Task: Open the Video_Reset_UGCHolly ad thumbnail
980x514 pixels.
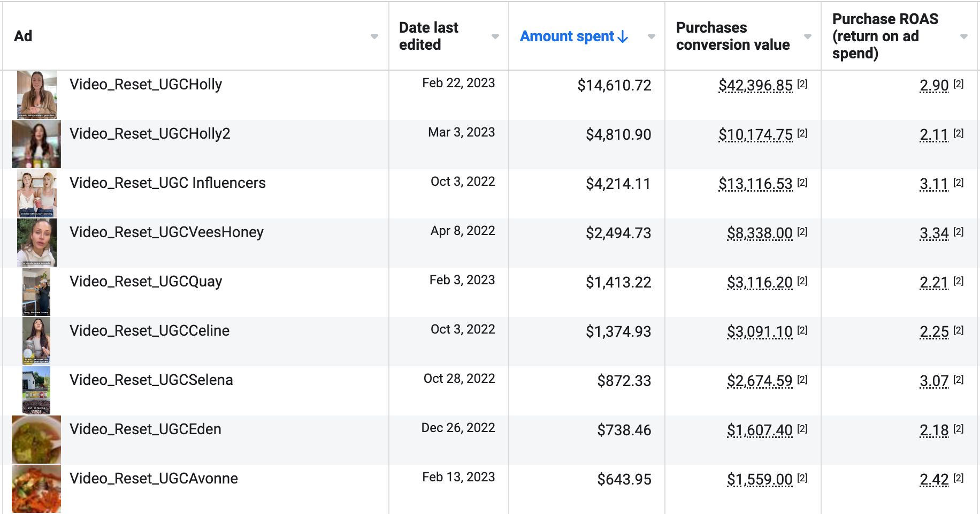Action: 36,95
